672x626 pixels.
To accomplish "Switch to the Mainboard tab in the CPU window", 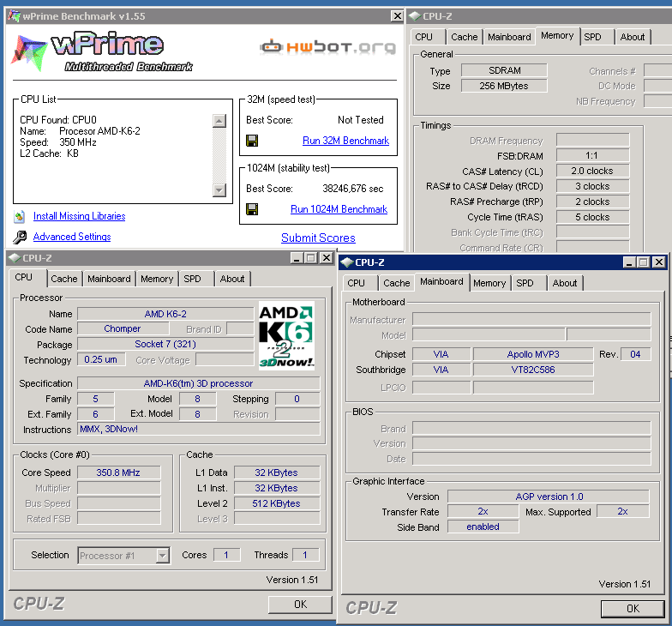I will pyautogui.click(x=109, y=279).
